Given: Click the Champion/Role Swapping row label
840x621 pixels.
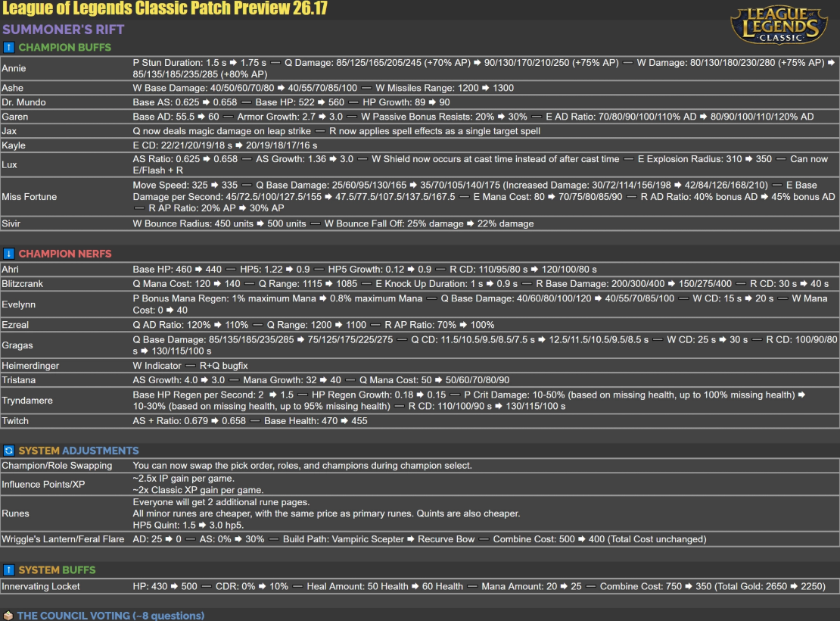Looking at the screenshot, I should [x=57, y=466].
